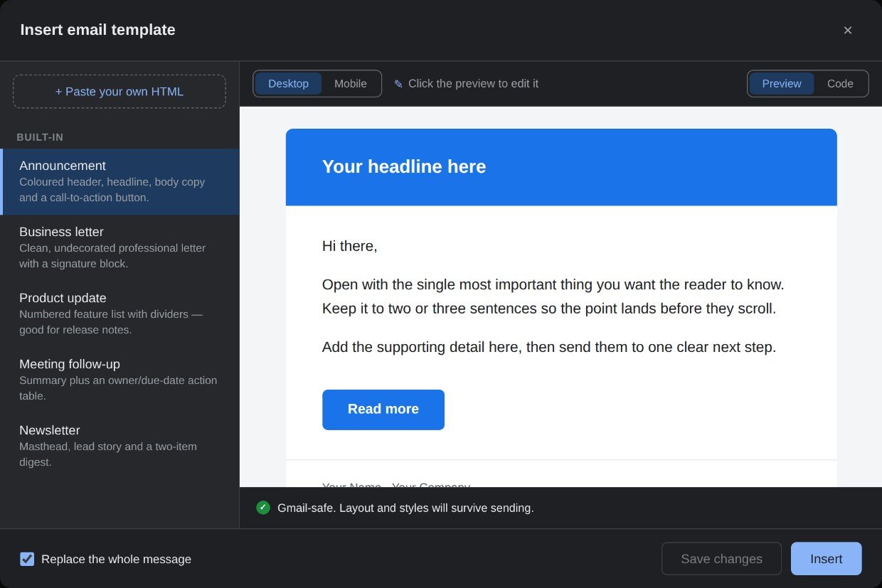
Task: Choose the Meeting follow-up template
Action: [119, 380]
